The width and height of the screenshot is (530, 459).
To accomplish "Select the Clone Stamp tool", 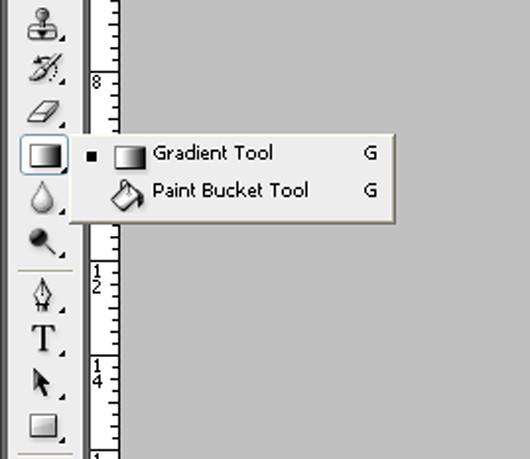I will click(x=43, y=25).
